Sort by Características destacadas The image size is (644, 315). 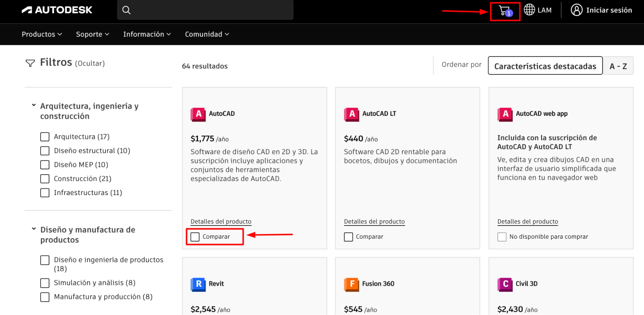(x=545, y=66)
